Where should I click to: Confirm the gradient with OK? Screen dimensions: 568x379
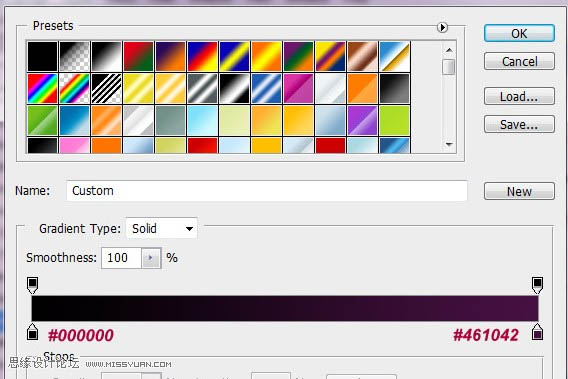click(x=519, y=33)
